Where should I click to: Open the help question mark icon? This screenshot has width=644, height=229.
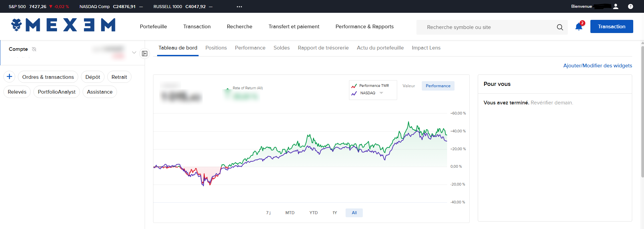coord(631,6)
